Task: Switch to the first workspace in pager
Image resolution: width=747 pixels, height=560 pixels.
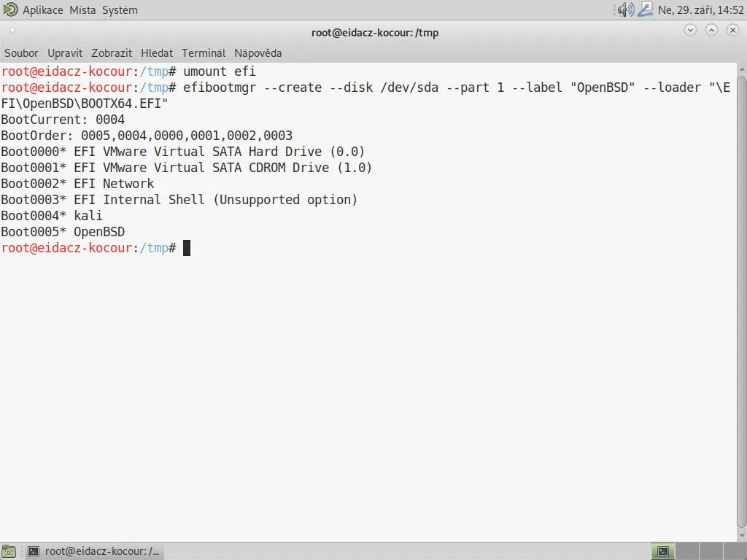Action: pyautogui.click(x=663, y=551)
